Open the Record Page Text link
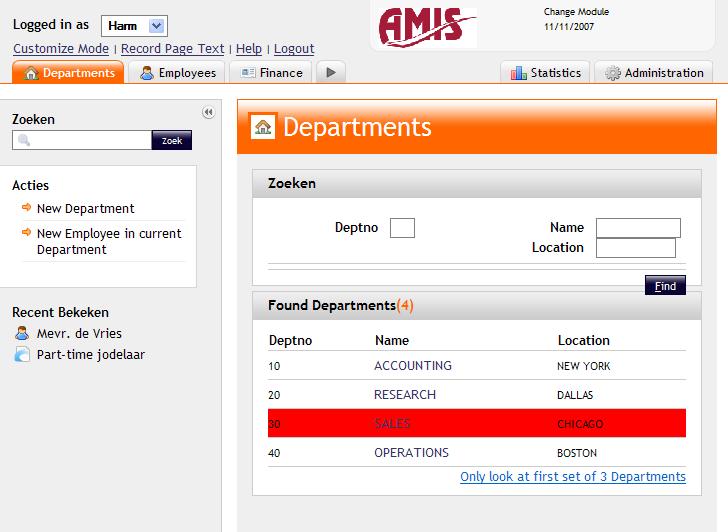This screenshot has height=532, width=728. (173, 48)
